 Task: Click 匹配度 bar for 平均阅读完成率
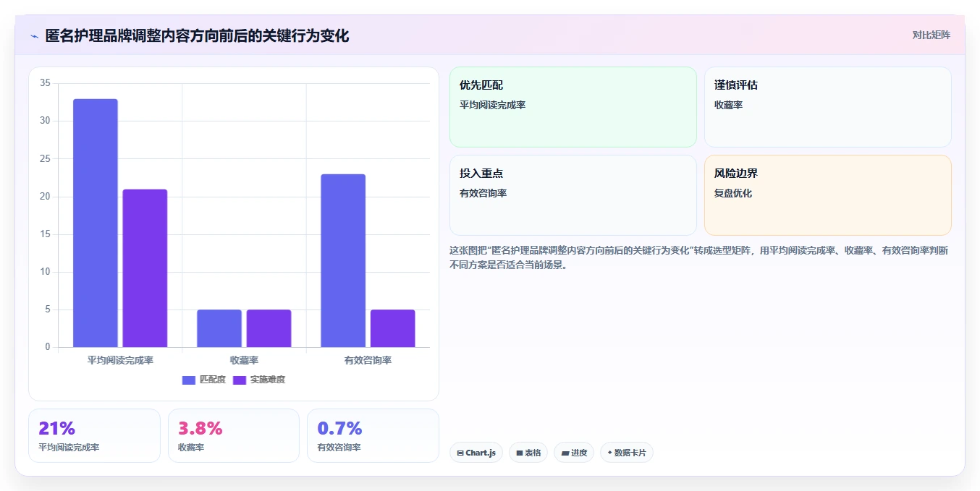[x=96, y=223]
